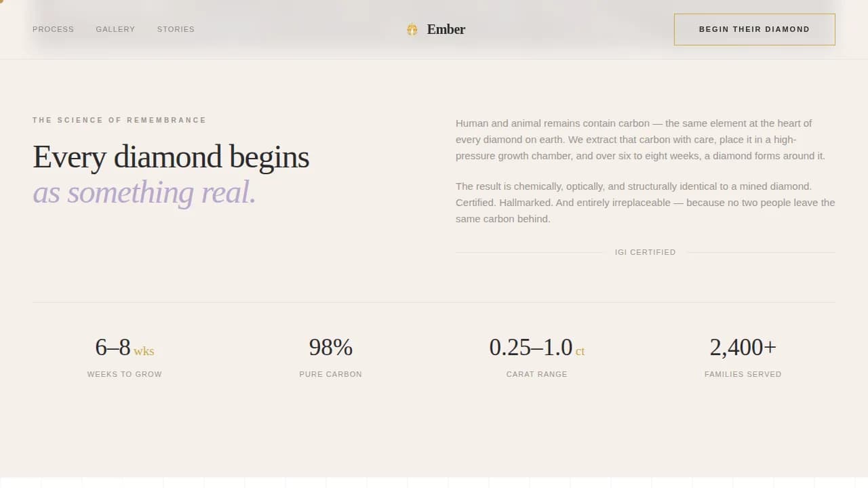
Task: Click the divider line left of IGI CERTIFIED
Action: point(529,251)
